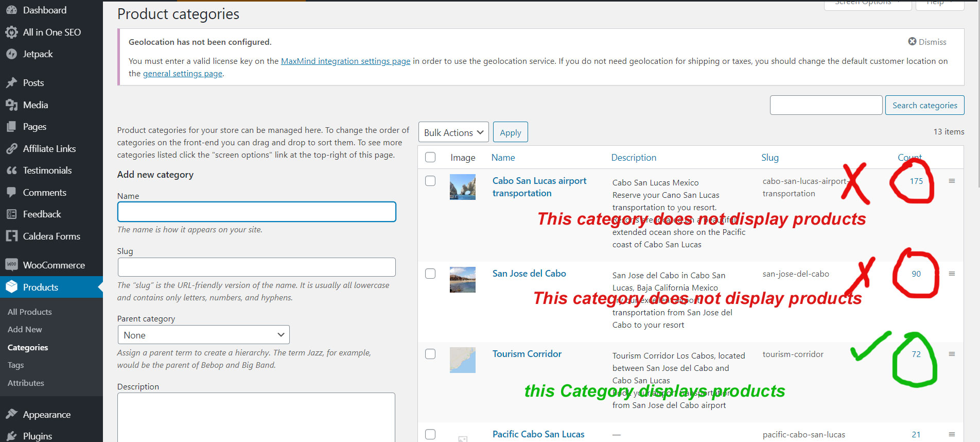Focus the new category Name input field
Screen dimensions: 980x442
256,212
